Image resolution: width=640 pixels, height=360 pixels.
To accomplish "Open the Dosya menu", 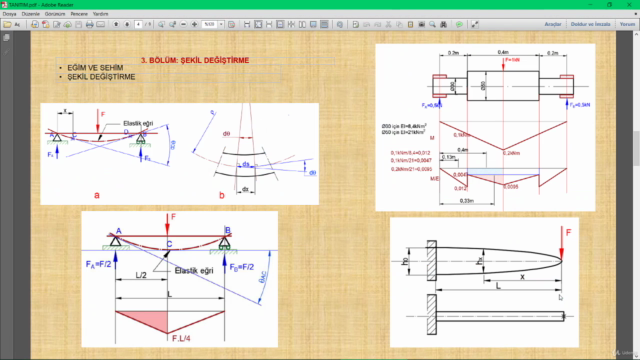I will pos(9,14).
